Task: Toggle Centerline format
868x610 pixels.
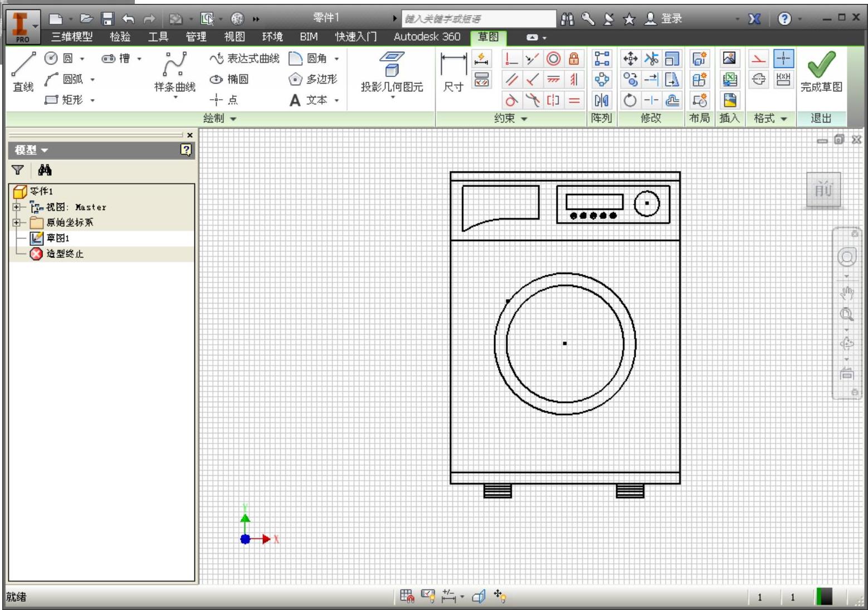Action: pyautogui.click(x=758, y=80)
